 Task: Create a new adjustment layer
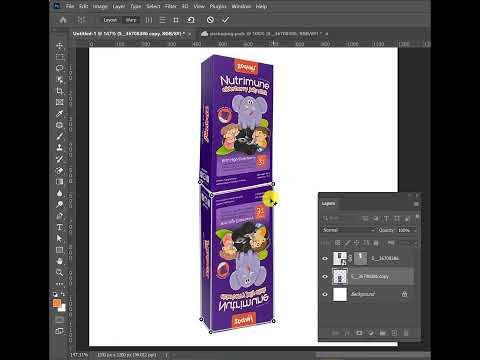pos(371,333)
